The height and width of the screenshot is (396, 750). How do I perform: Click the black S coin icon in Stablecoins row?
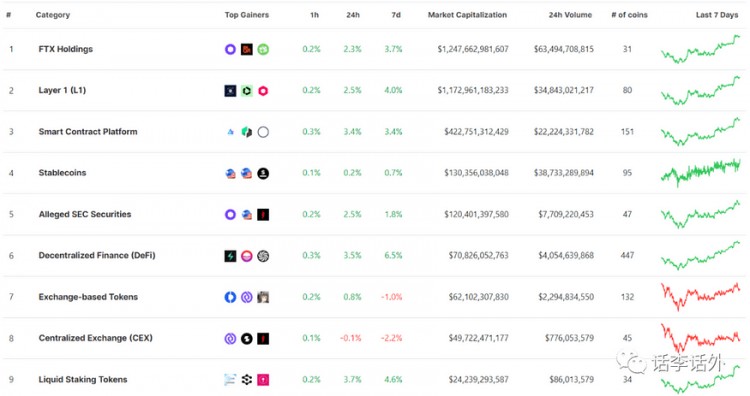pos(263,173)
